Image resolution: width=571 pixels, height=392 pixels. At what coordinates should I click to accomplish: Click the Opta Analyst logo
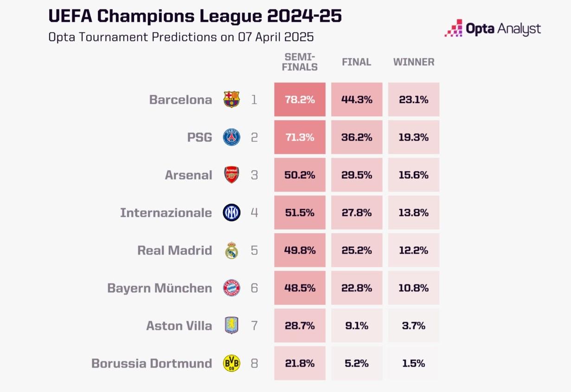(493, 28)
